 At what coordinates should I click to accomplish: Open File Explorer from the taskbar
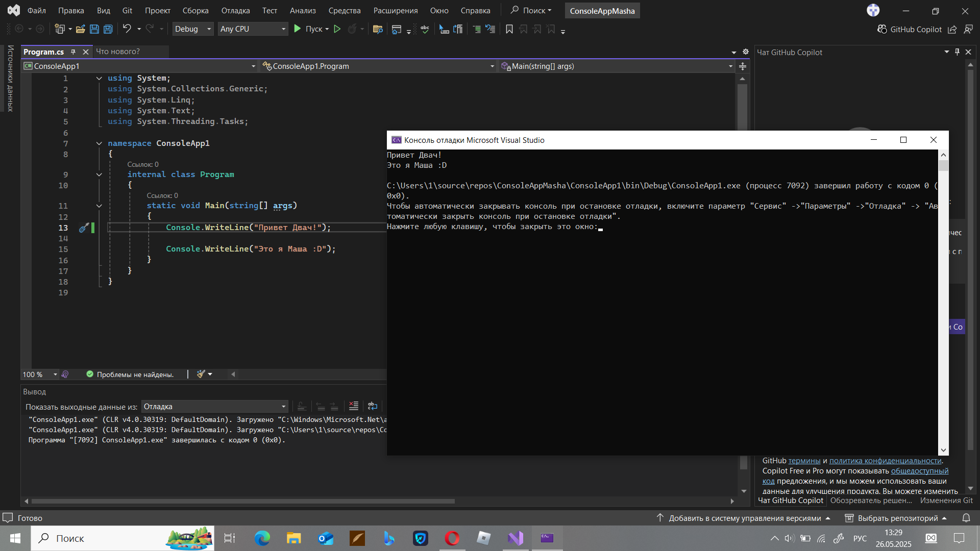[x=293, y=538]
